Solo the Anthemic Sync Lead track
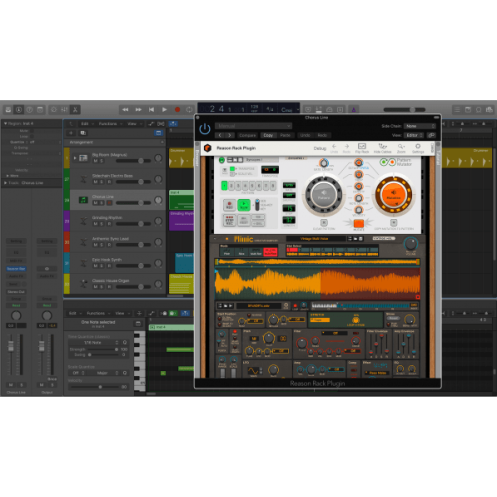This screenshot has height=497, width=497. [x=102, y=245]
